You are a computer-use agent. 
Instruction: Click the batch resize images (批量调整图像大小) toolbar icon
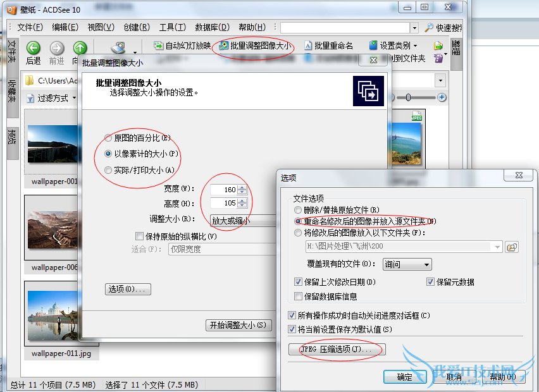[x=224, y=46]
